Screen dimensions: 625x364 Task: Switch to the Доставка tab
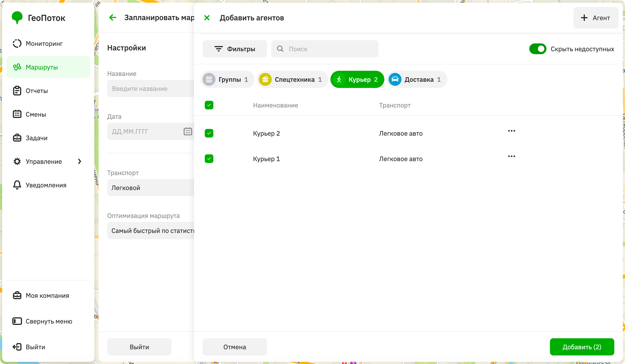click(x=417, y=79)
